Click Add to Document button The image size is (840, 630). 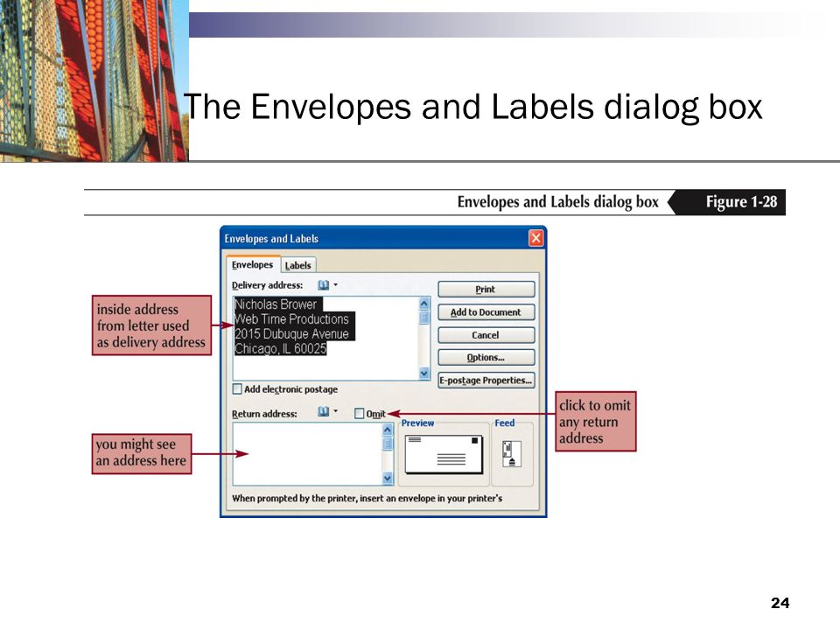click(486, 312)
